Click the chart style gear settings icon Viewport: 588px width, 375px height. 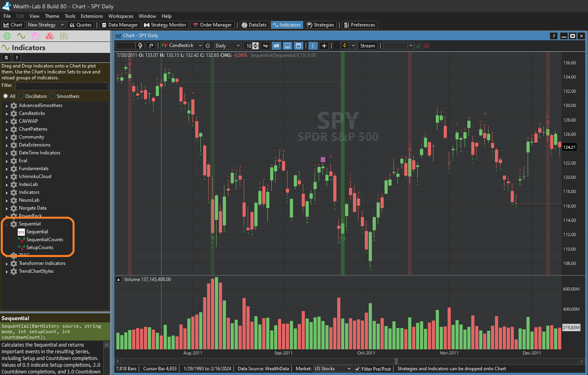208,46
